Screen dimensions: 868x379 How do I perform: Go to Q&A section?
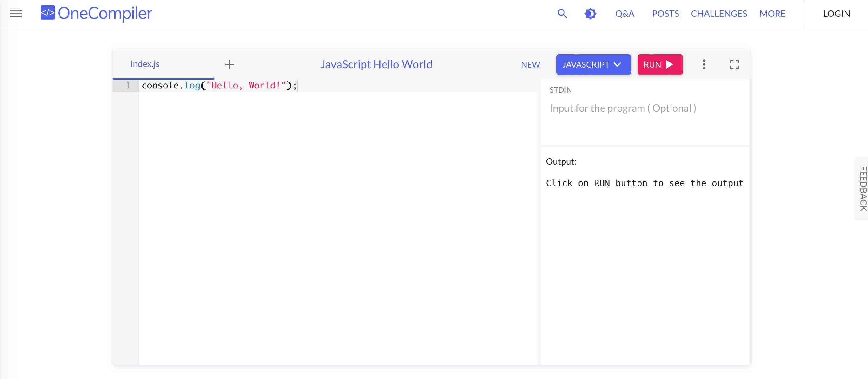(x=624, y=13)
